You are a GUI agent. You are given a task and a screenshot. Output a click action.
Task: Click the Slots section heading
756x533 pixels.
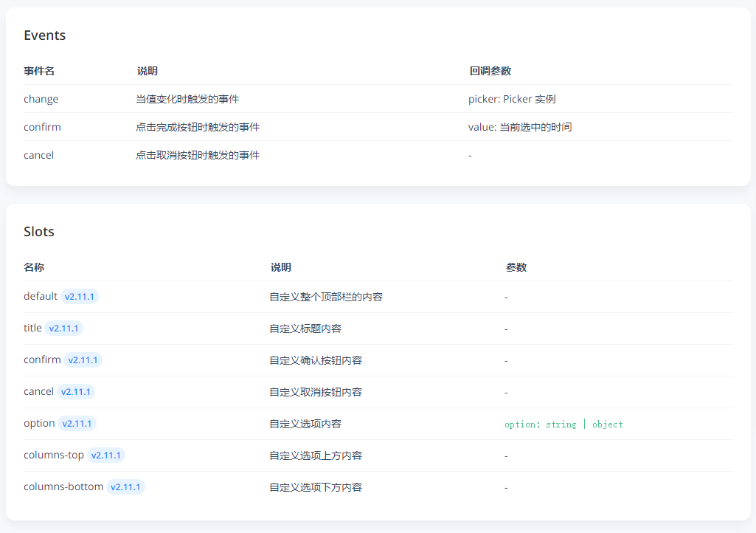tap(38, 231)
